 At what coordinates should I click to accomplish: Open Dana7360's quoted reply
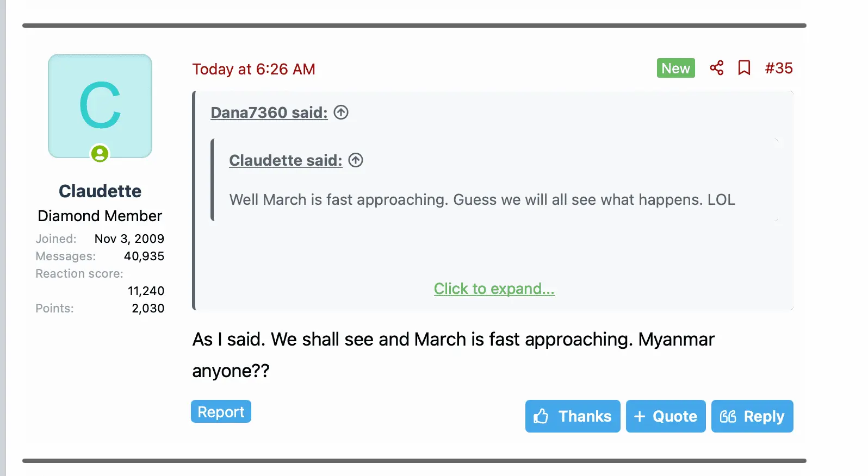click(x=269, y=112)
